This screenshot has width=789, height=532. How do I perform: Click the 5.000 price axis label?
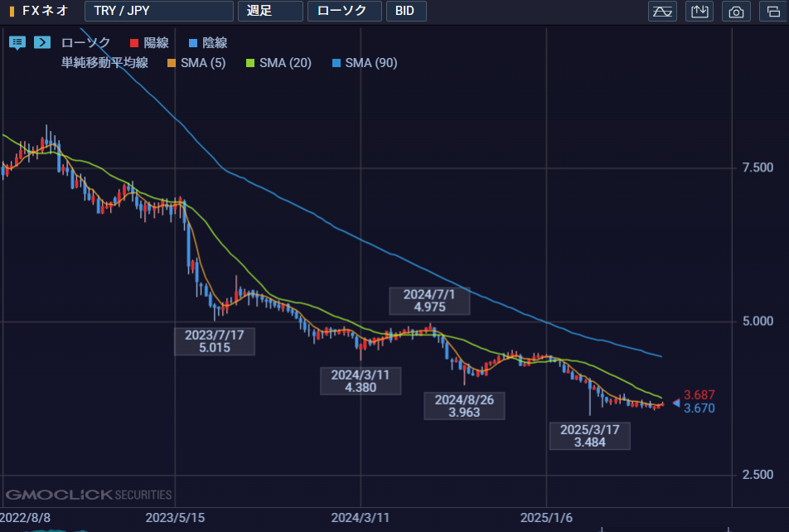(758, 322)
